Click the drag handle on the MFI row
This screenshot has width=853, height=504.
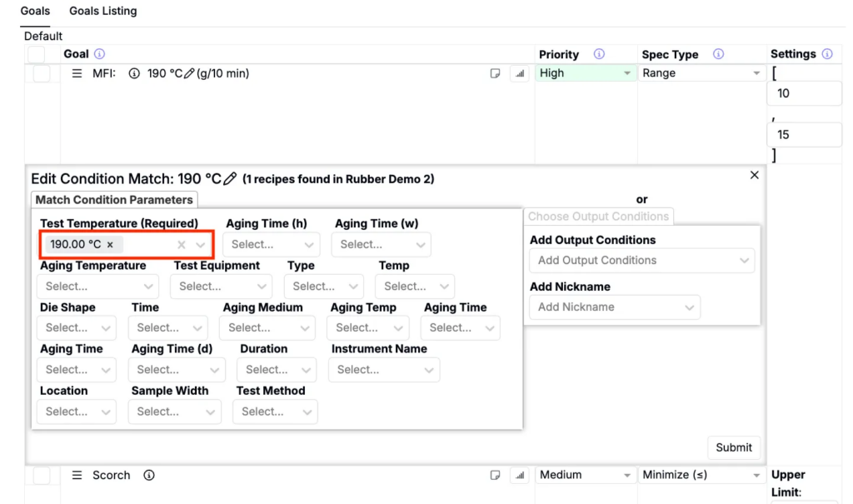point(77,73)
